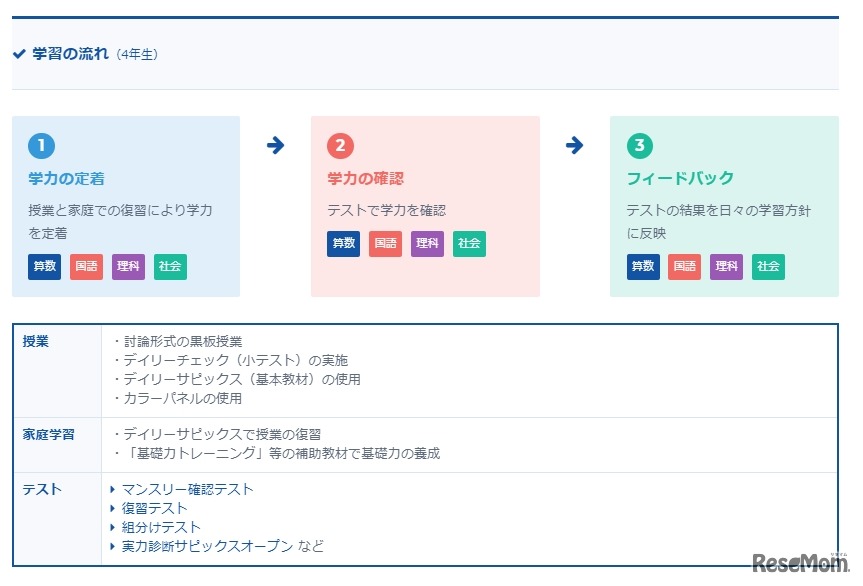Click the 社会 badge in 学力の定着 box
Image resolution: width=863 pixels, height=586 pixels.
click(x=169, y=266)
